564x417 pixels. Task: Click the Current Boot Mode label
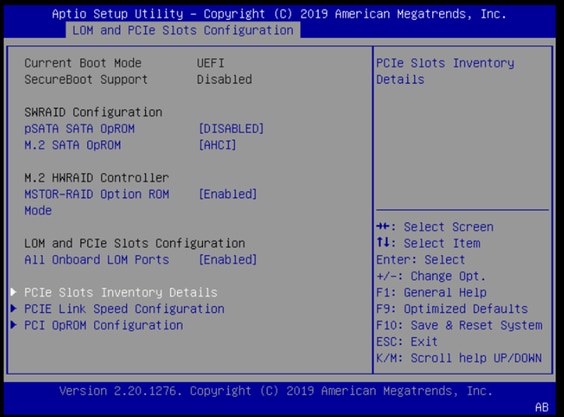(x=83, y=63)
